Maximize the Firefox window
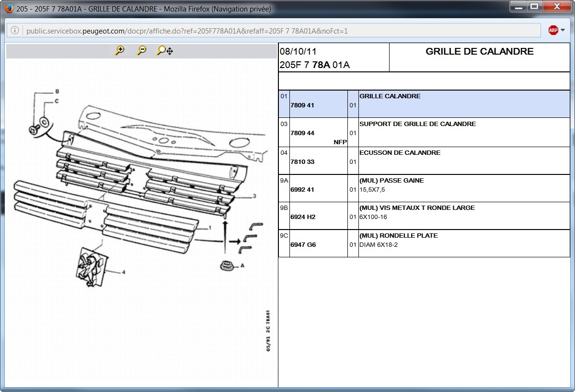Viewport: 575px width, 392px height. pyautogui.click(x=534, y=7)
